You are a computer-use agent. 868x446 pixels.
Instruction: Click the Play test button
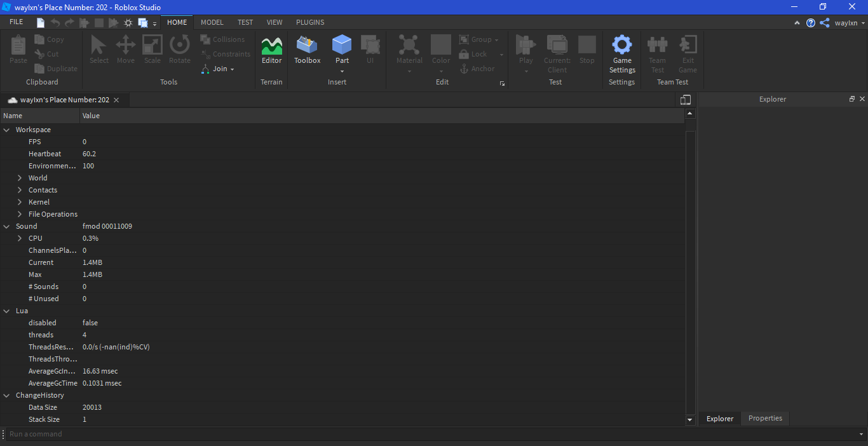[526, 54]
